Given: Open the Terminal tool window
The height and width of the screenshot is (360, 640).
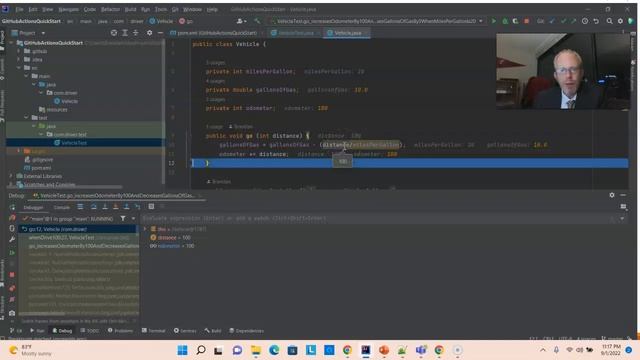Looking at the screenshot, I should [x=153, y=331].
